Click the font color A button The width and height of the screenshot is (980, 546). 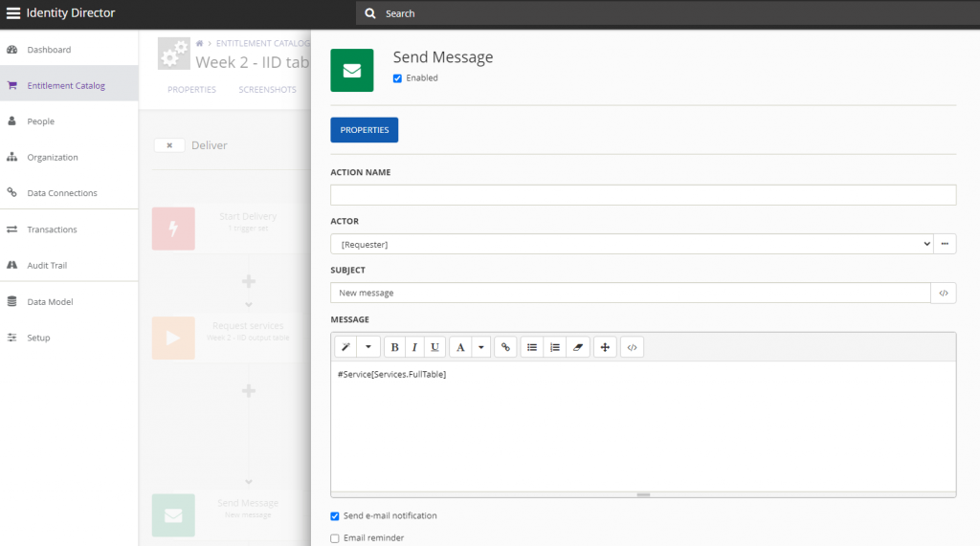[460, 347]
